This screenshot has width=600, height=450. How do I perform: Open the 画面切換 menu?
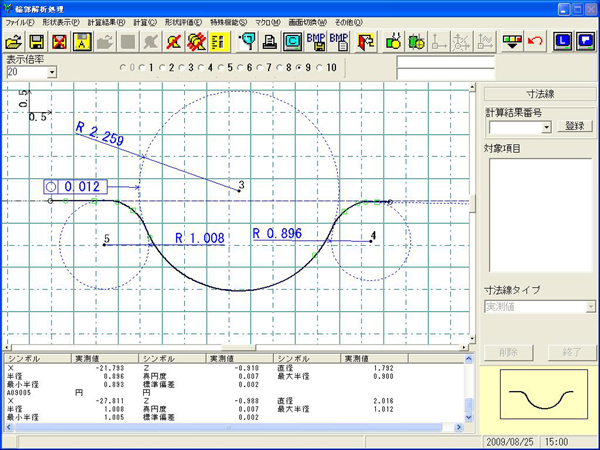308,23
